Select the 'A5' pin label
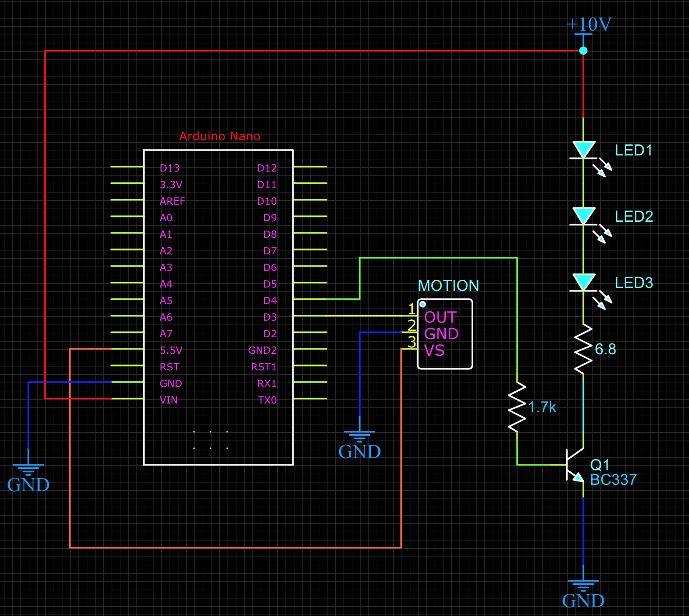 pyautogui.click(x=166, y=301)
